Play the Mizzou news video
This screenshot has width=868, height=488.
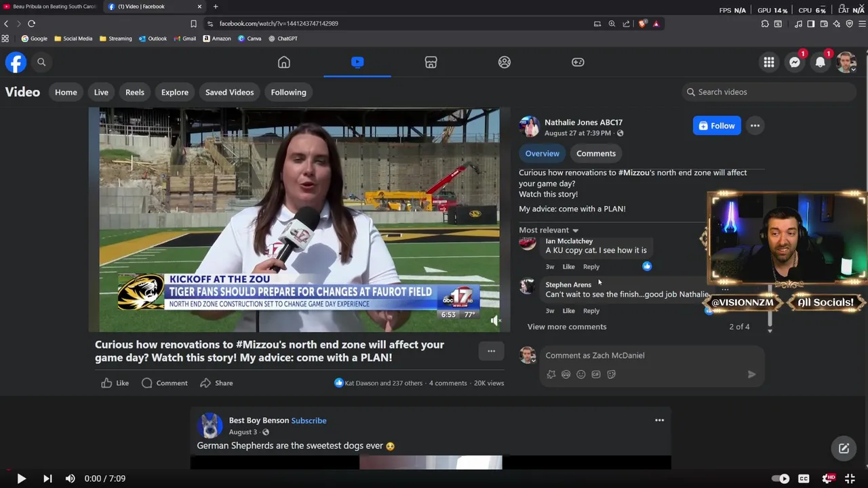[299, 220]
